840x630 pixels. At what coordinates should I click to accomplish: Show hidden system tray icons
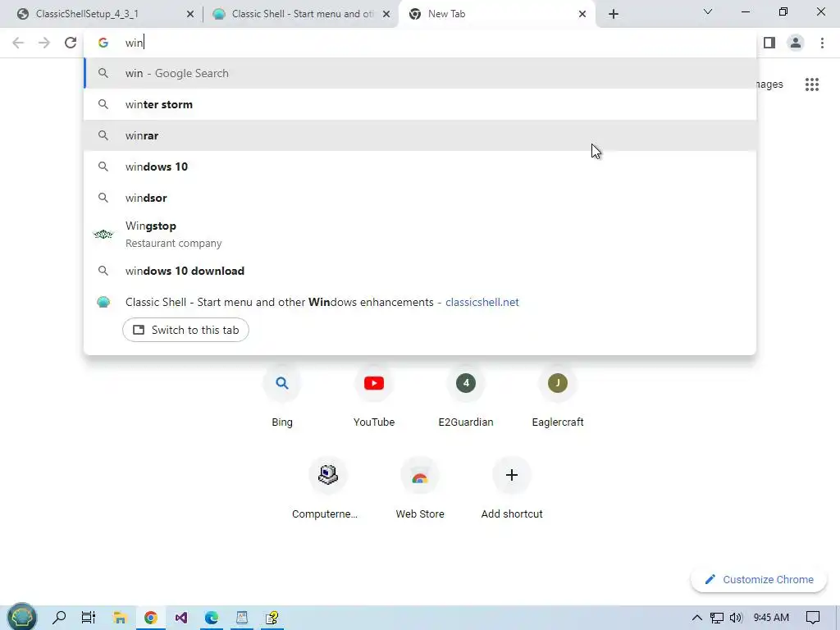pos(697,618)
